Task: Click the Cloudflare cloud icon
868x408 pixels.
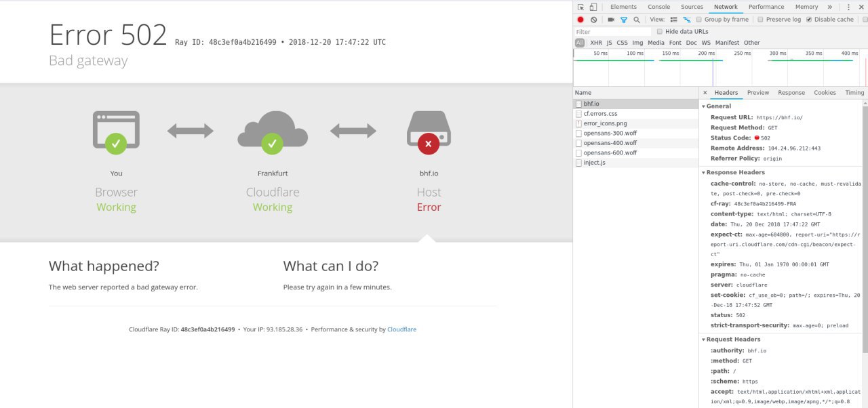Action: tap(273, 131)
